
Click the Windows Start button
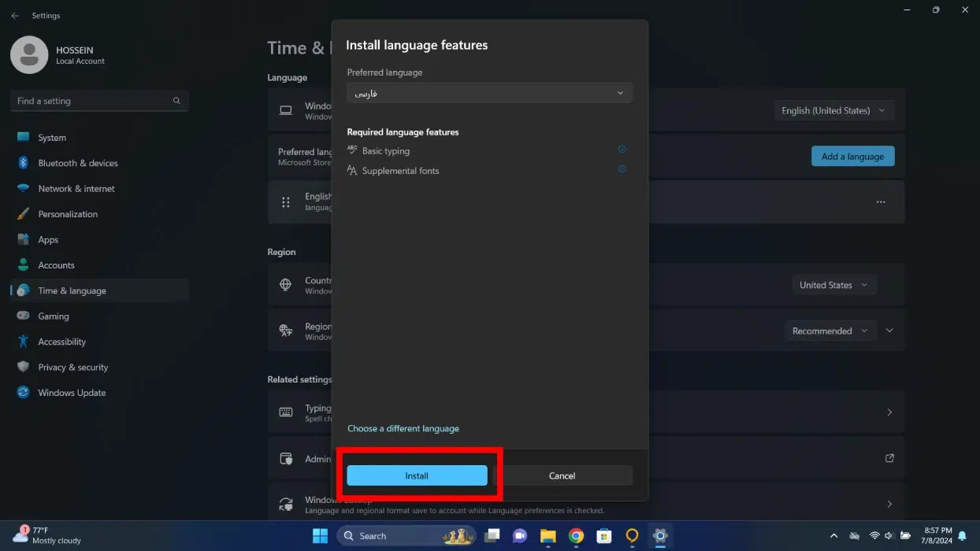click(320, 536)
